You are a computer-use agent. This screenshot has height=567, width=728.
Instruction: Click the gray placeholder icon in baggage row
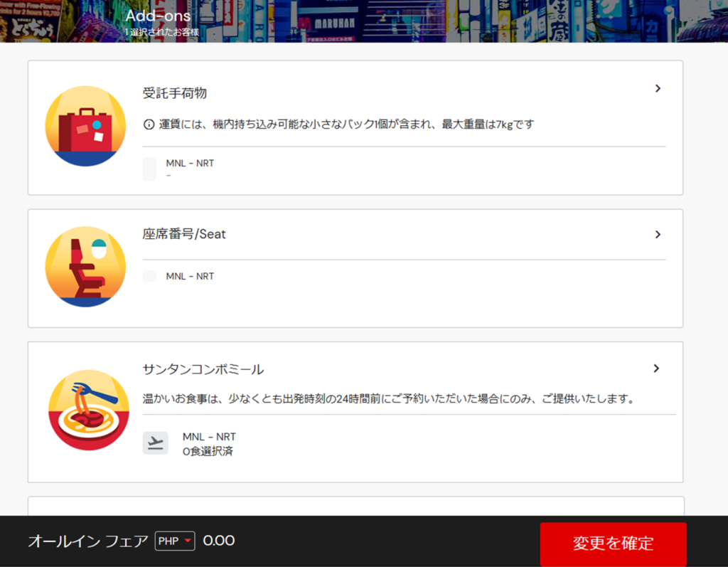[x=149, y=169]
